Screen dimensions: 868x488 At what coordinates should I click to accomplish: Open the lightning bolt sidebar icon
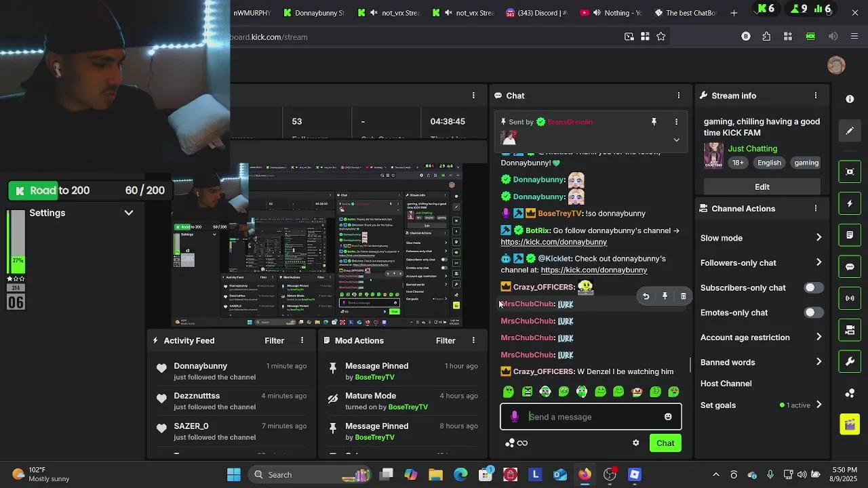click(x=850, y=203)
